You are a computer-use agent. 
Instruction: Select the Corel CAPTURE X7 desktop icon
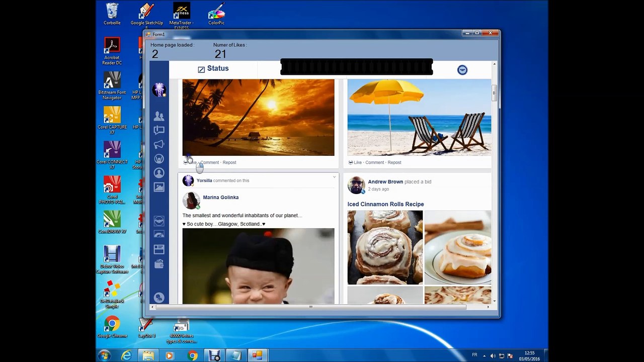(x=112, y=121)
